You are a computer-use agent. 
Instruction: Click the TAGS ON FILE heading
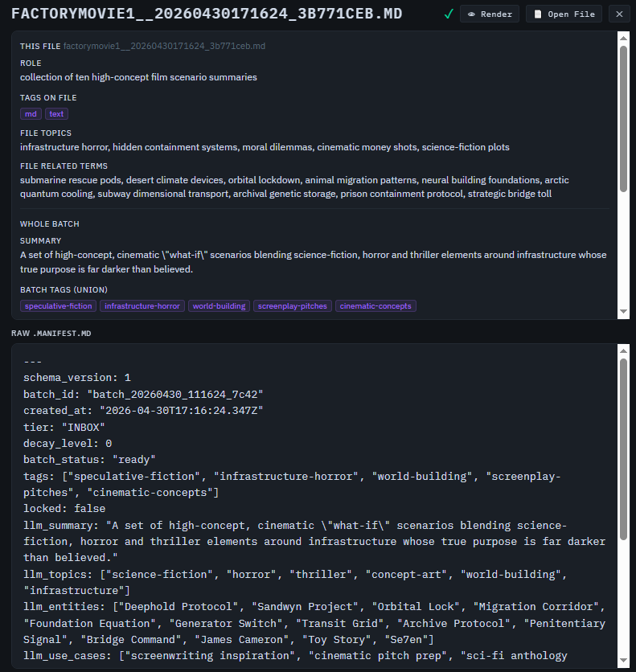pos(48,98)
